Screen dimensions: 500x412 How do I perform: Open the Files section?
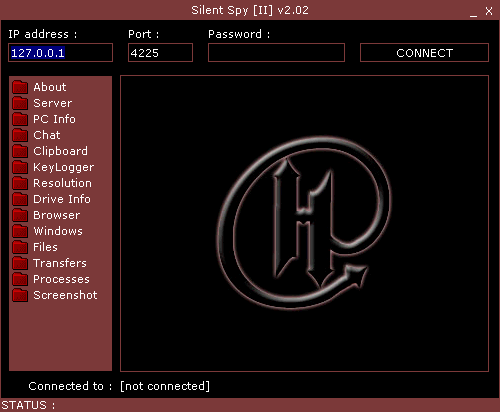coord(45,247)
